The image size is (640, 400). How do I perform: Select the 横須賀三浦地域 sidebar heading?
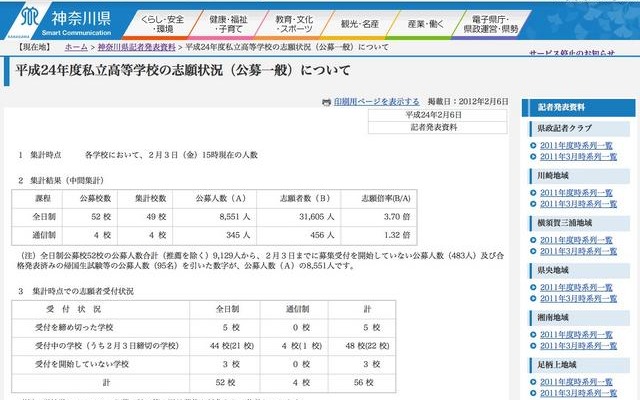[579, 223]
